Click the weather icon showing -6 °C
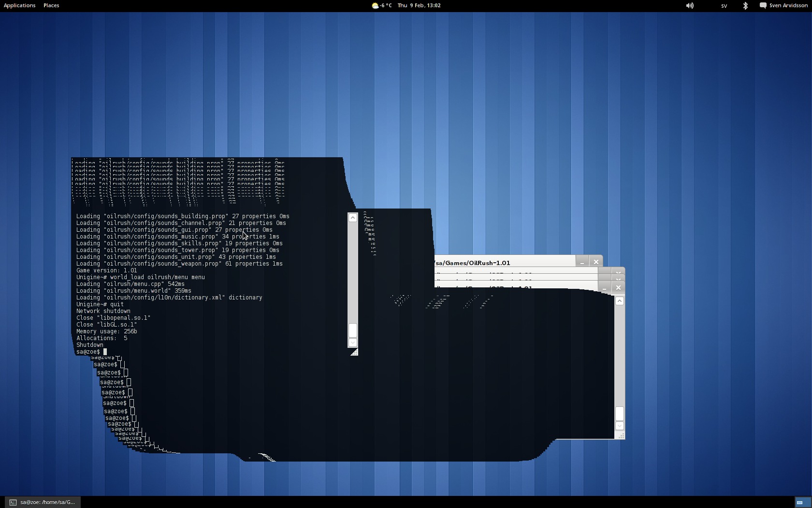The width and height of the screenshot is (812, 508). [x=375, y=6]
